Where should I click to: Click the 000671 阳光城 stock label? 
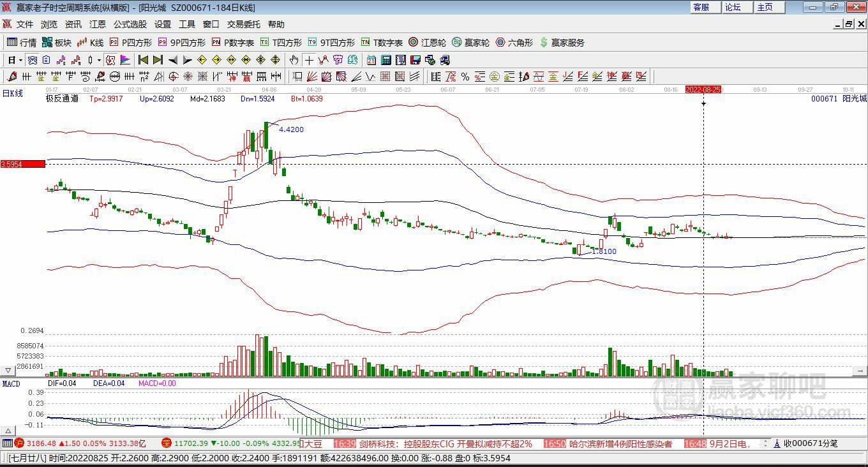point(839,99)
